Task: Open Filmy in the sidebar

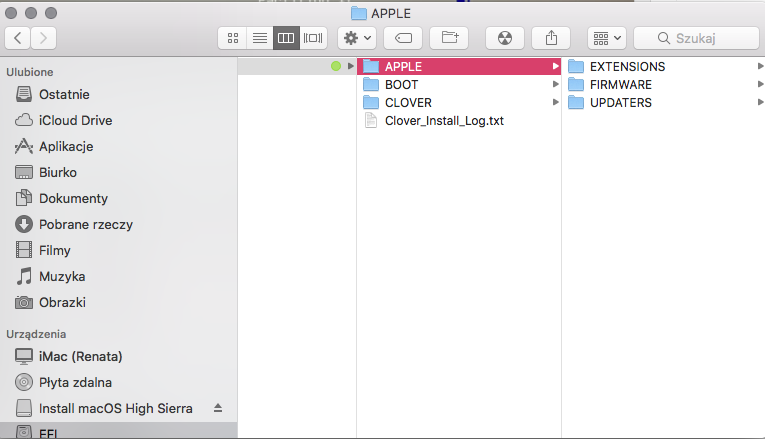Action: 119,250
